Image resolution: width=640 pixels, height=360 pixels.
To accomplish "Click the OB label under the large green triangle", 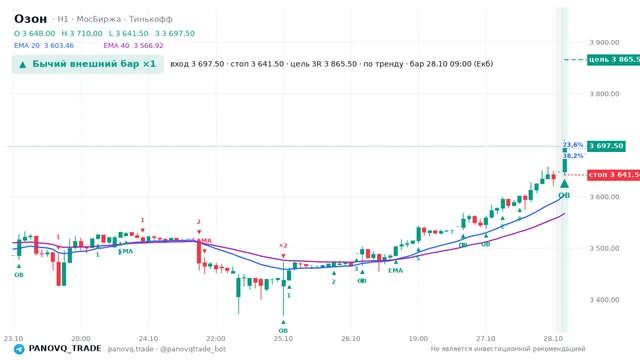I will [564, 196].
